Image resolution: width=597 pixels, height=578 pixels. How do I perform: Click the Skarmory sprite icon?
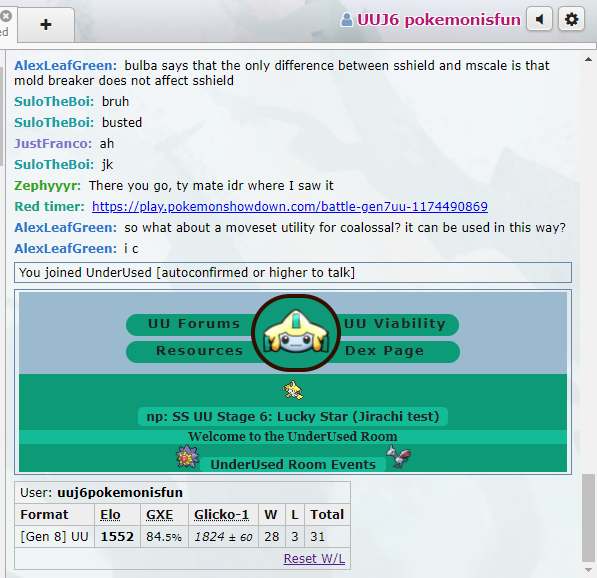[x=398, y=456]
